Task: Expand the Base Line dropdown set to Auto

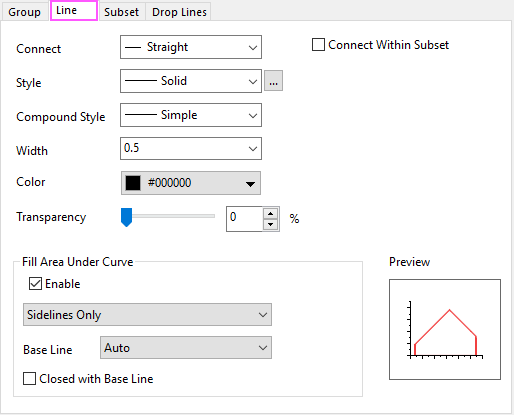Action: tap(186, 348)
